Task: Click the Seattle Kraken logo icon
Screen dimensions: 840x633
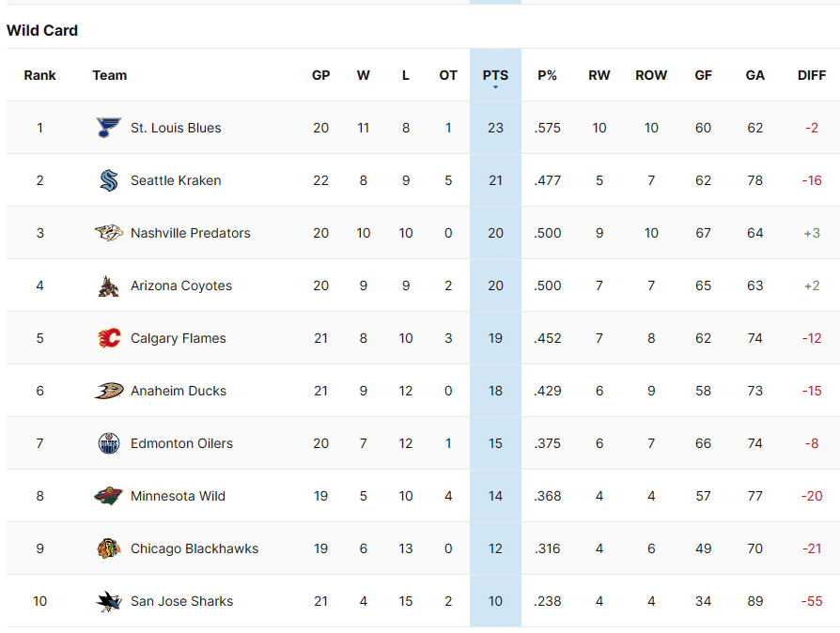Action: [109, 180]
